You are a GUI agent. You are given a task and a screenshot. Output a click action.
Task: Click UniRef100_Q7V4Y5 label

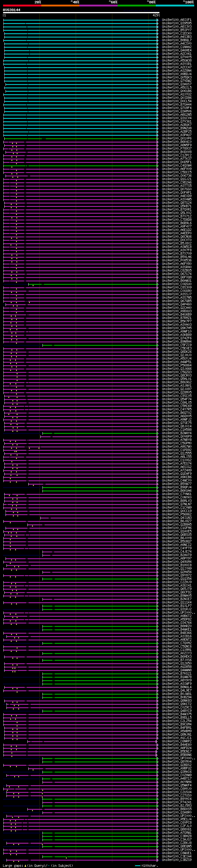point(176,57)
